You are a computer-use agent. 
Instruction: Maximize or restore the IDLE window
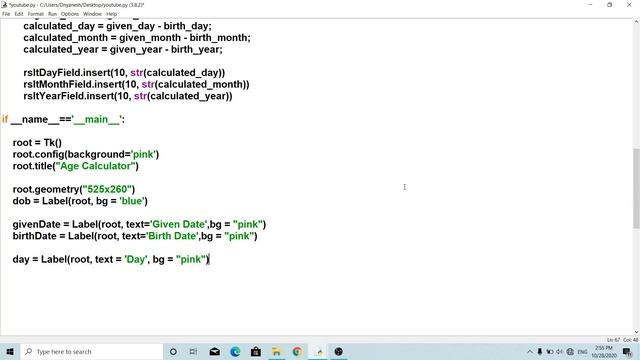click(609, 5)
